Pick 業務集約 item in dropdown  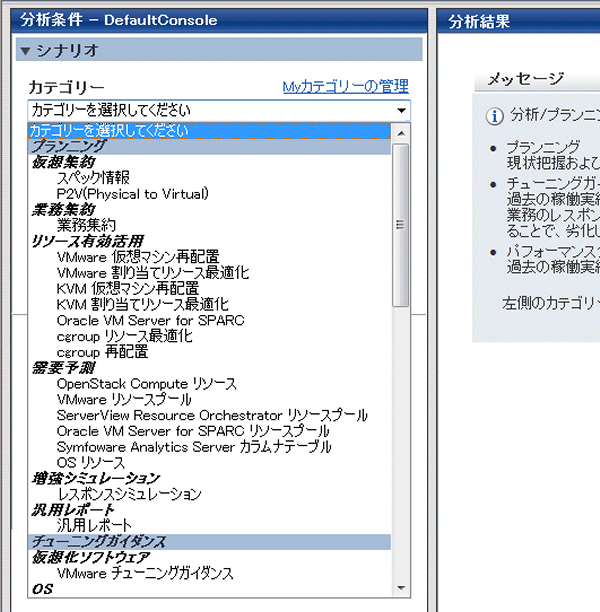click(x=86, y=225)
